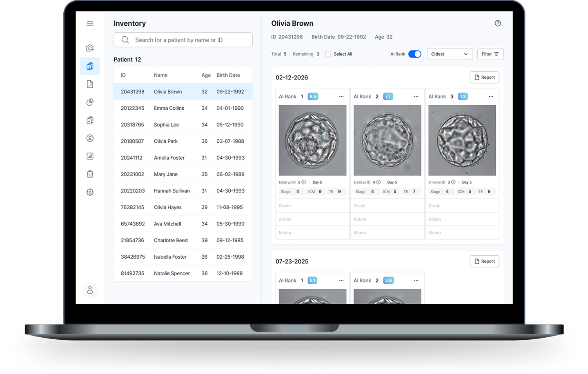588x374 pixels.
Task: Click the pie chart sidebar icon
Action: [90, 102]
